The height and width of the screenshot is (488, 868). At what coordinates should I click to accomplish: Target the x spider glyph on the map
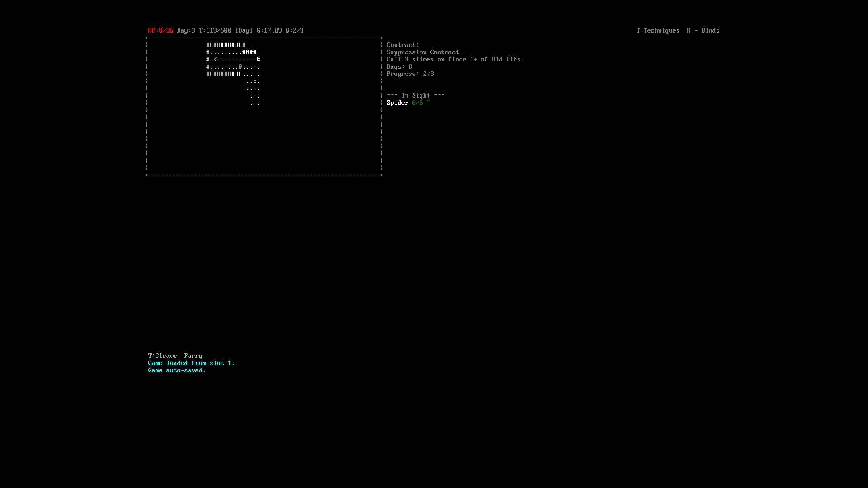pyautogui.click(x=255, y=81)
